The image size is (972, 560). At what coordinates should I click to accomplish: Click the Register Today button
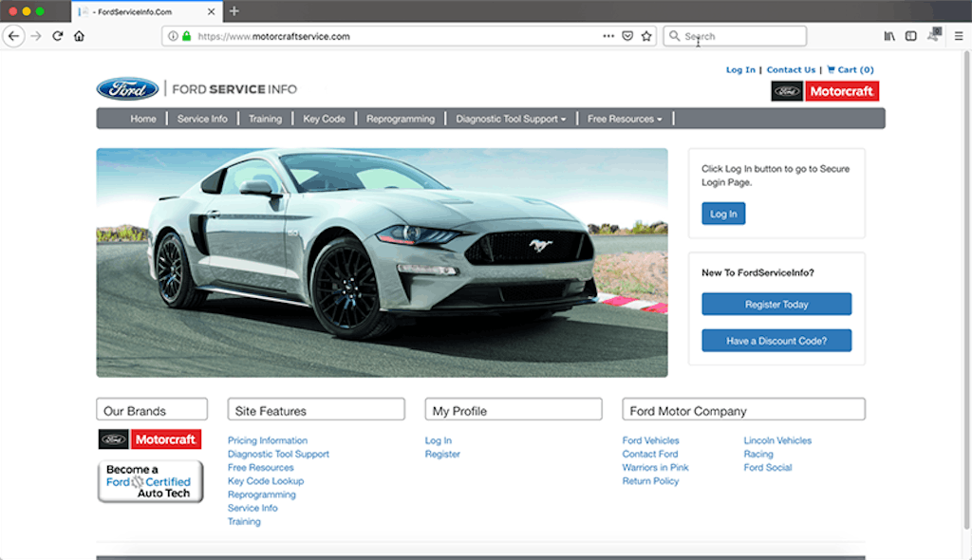(776, 305)
